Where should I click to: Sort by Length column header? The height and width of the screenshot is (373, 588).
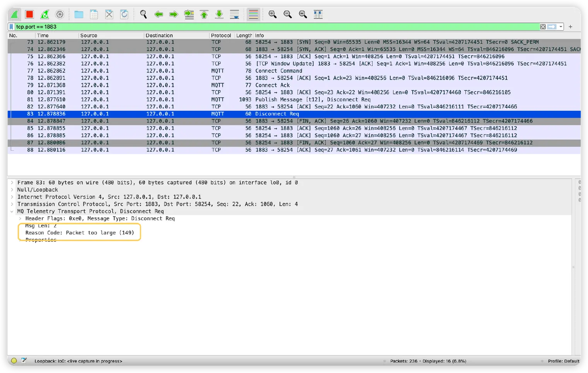coord(244,35)
